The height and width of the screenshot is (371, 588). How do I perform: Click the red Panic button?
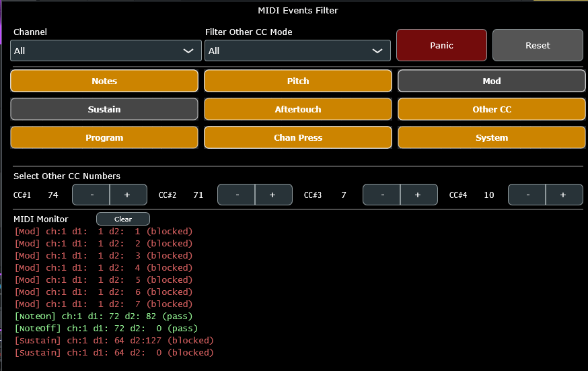(x=441, y=45)
